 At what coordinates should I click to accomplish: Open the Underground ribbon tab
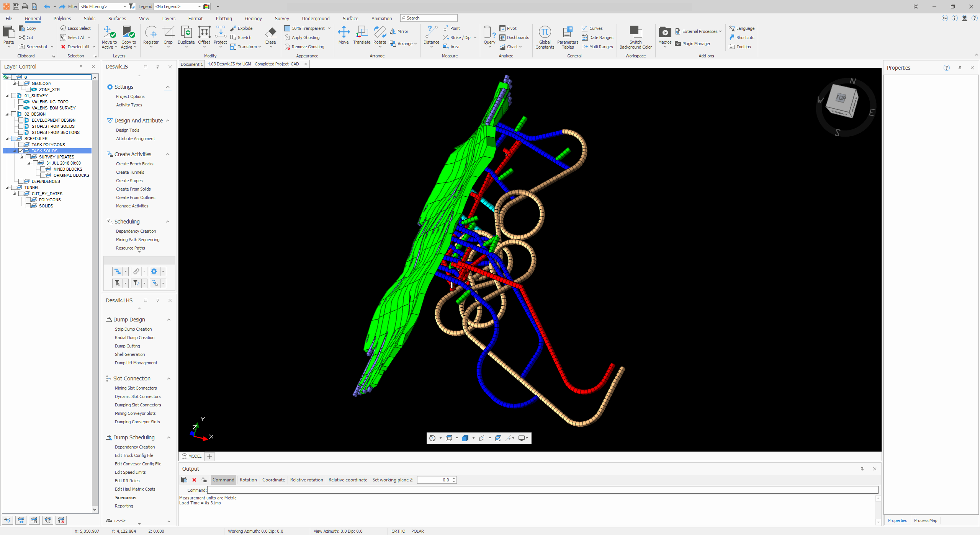tap(316, 18)
